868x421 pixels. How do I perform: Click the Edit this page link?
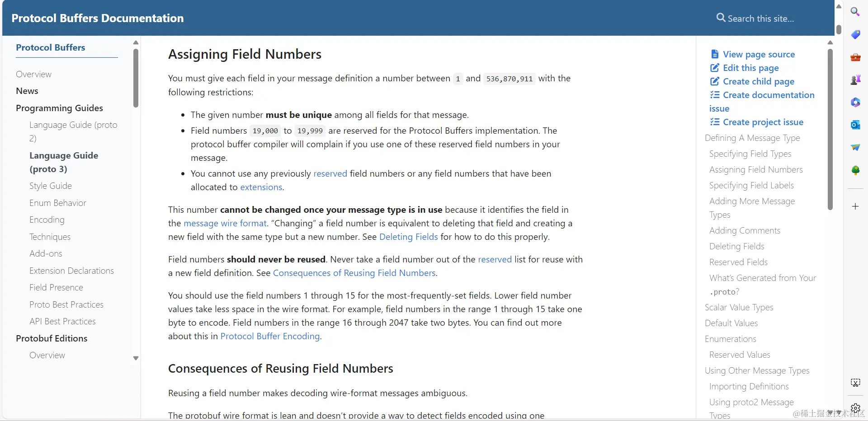(750, 68)
